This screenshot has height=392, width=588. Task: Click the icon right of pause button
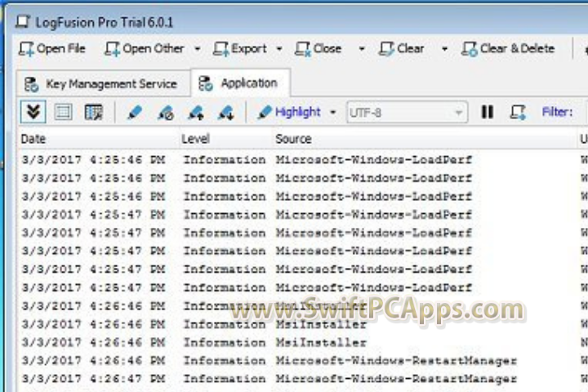(518, 112)
